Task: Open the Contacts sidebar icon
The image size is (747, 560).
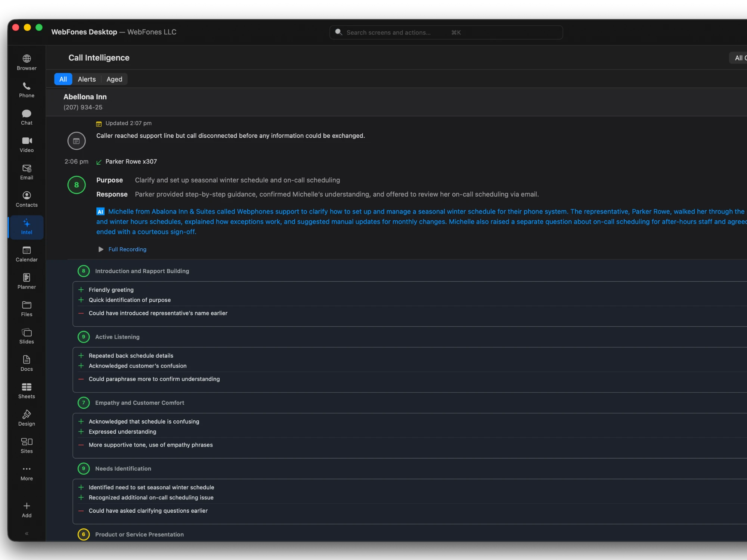Action: (x=27, y=199)
